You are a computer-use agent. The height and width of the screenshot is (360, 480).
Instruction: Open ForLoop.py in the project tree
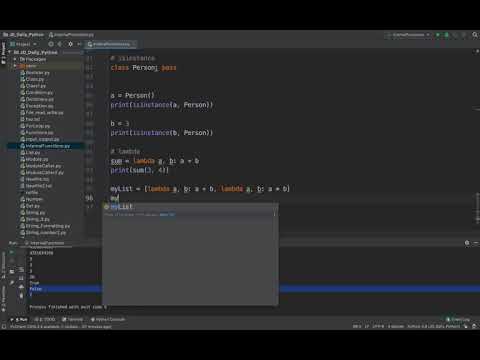35,126
